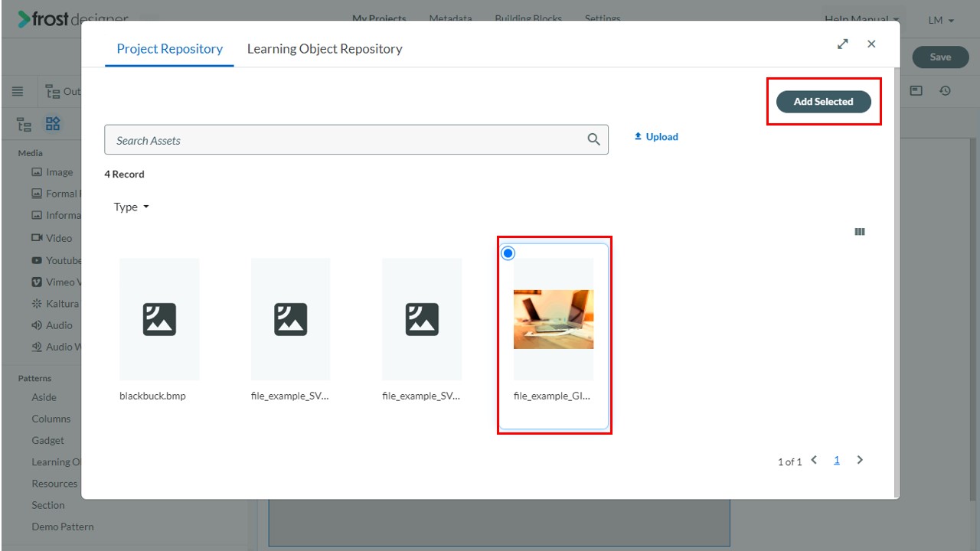Open the Type filter dropdown
This screenshot has width=980, height=551.
coord(132,207)
